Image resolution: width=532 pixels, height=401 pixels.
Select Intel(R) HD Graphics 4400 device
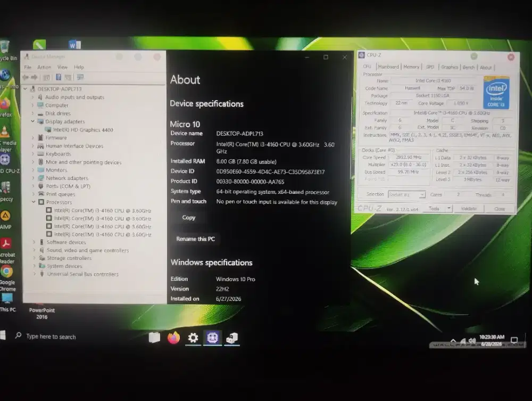pyautogui.click(x=83, y=130)
